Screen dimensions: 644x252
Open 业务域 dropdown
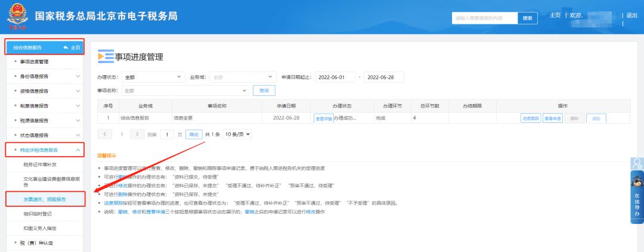pyautogui.click(x=243, y=77)
